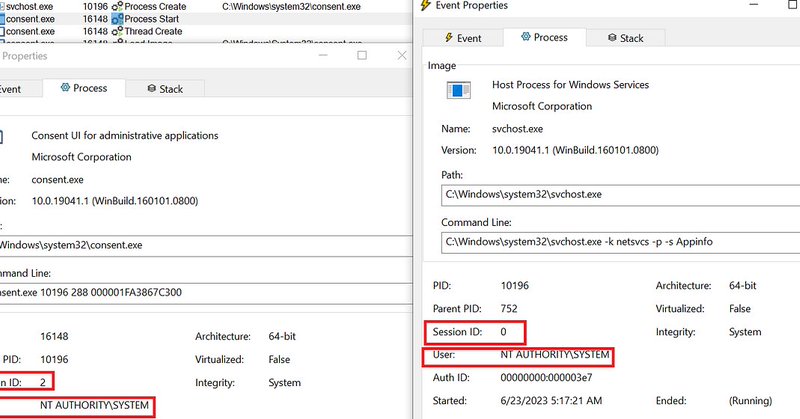The width and height of the screenshot is (800, 419).
Task: Click Virtualized False in right window
Action: [x=740, y=309]
